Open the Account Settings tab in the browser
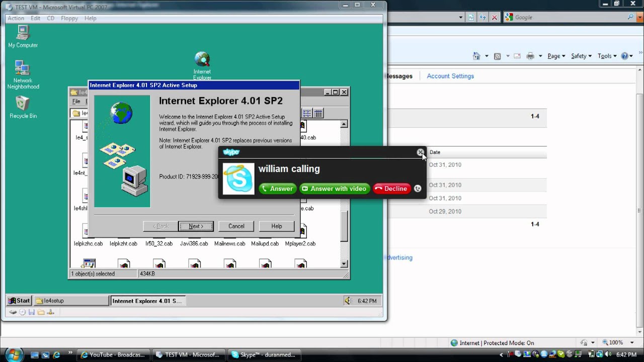Screen dimensions: 644x362 tap(450, 76)
